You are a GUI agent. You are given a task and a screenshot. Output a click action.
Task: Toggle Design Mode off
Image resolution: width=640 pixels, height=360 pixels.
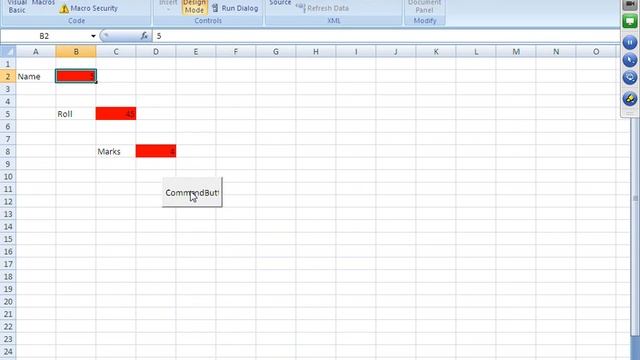194,7
